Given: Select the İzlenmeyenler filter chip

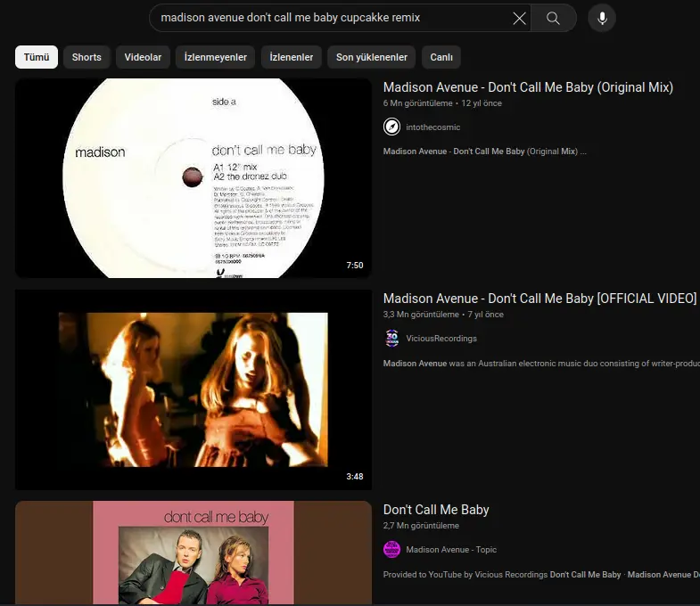Looking at the screenshot, I should (x=215, y=57).
